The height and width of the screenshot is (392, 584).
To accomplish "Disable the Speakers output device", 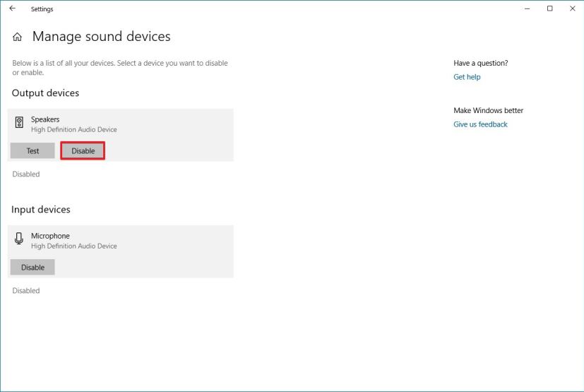I will (x=83, y=150).
